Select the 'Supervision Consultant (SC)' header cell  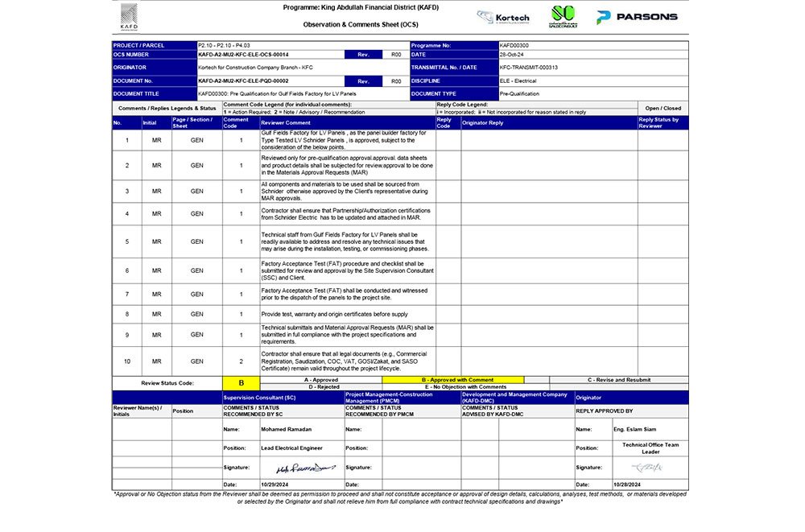(x=282, y=397)
